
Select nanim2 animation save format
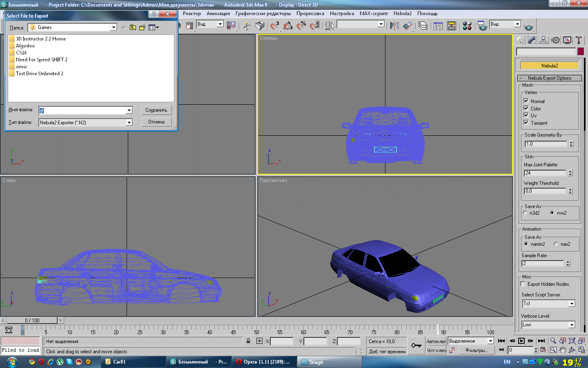tap(526, 244)
